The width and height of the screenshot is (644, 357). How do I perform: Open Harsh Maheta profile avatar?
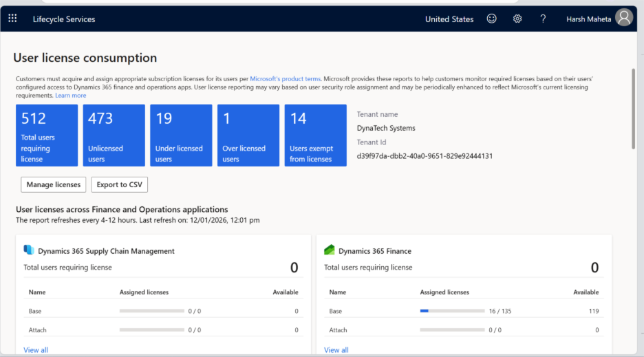pos(623,19)
